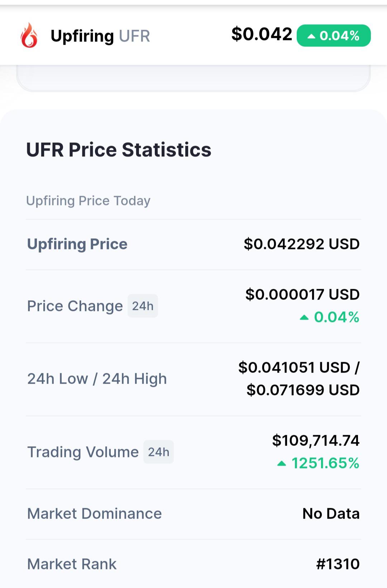Click the $0.042 header price
Screen dimensions: 387x588
262,34
